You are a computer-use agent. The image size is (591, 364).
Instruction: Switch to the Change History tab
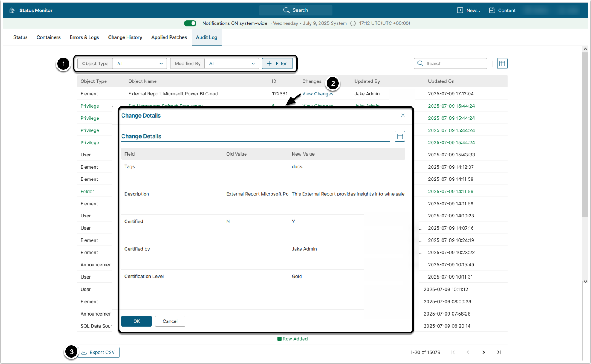(125, 37)
